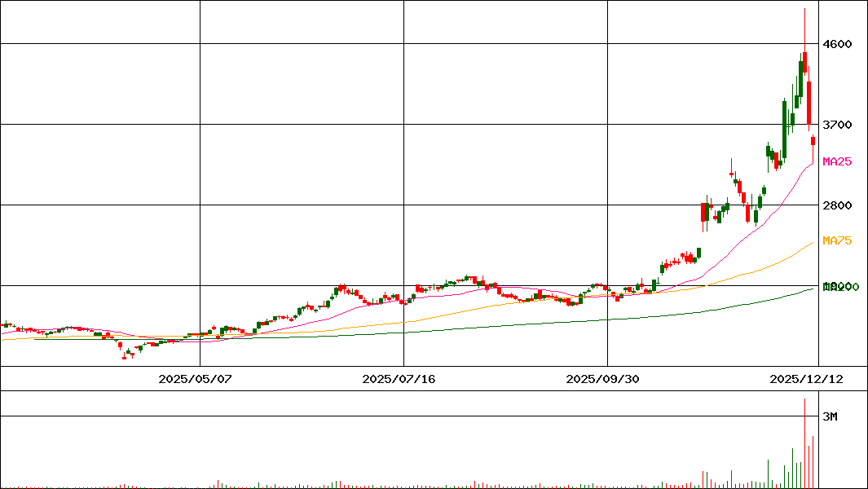Click the green MA200 label
Screen dimensions: 868x489
(x=840, y=287)
